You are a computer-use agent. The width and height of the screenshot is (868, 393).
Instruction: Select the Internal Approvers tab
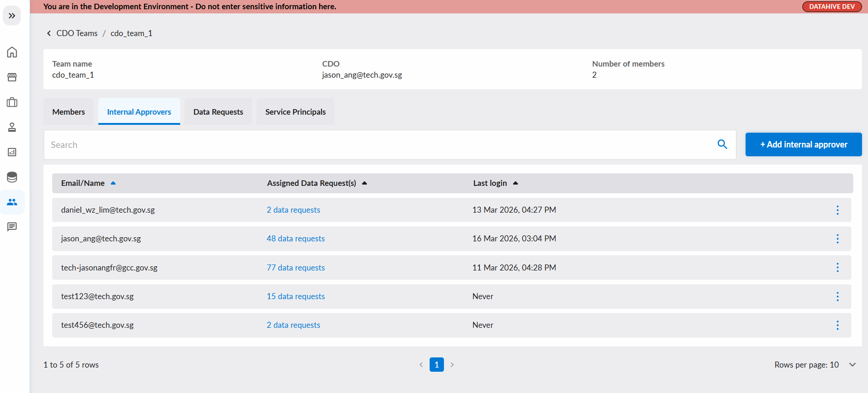[139, 112]
